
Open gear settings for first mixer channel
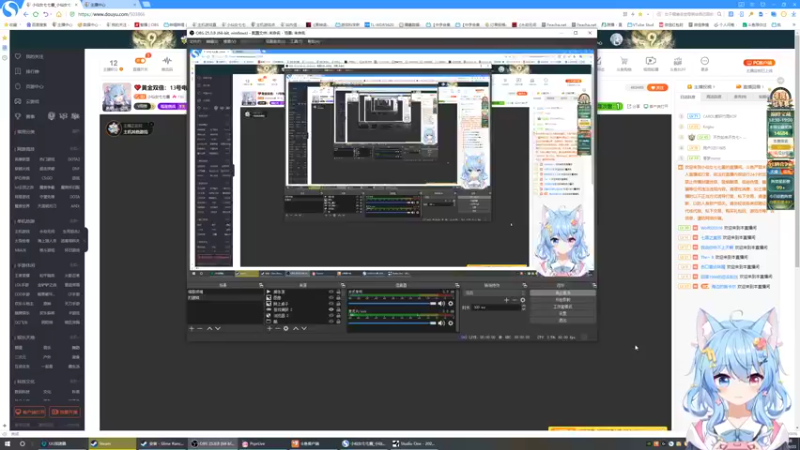[451, 304]
